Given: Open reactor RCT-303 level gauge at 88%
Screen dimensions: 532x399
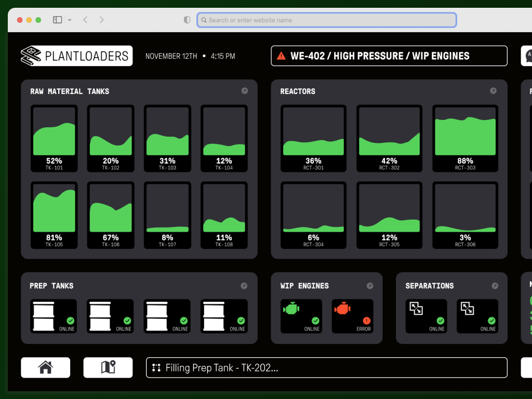Looking at the screenshot, I should pyautogui.click(x=465, y=138).
